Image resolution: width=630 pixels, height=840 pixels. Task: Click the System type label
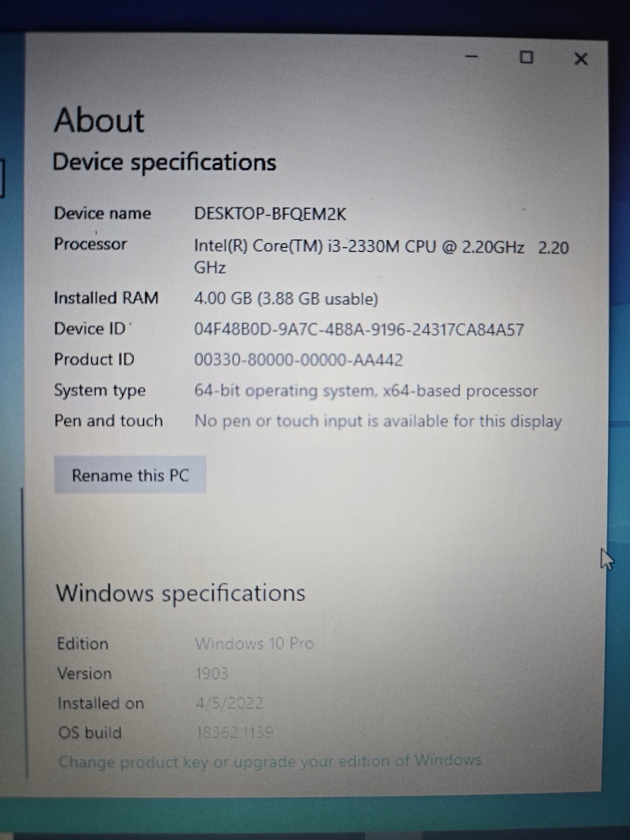click(100, 391)
